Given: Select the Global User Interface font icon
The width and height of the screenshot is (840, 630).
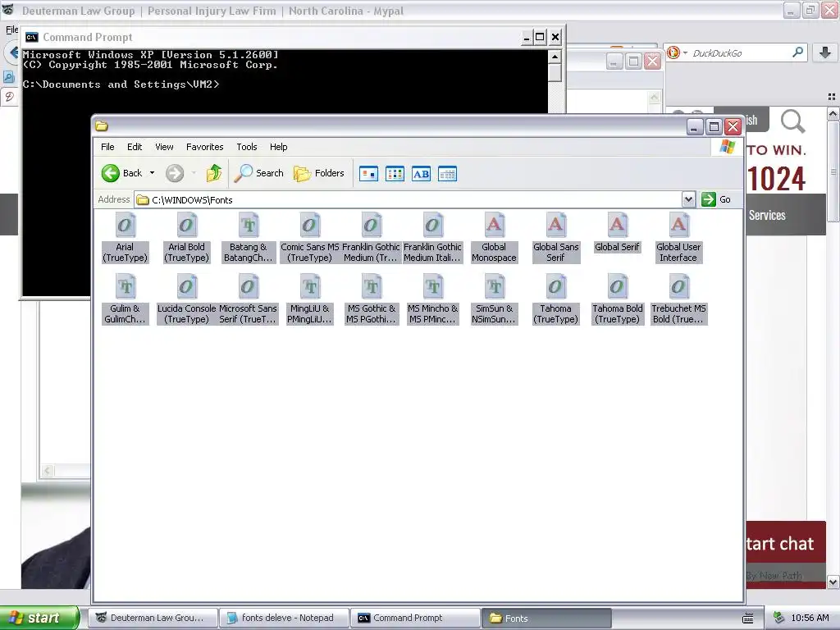Looking at the screenshot, I should 678,238.
